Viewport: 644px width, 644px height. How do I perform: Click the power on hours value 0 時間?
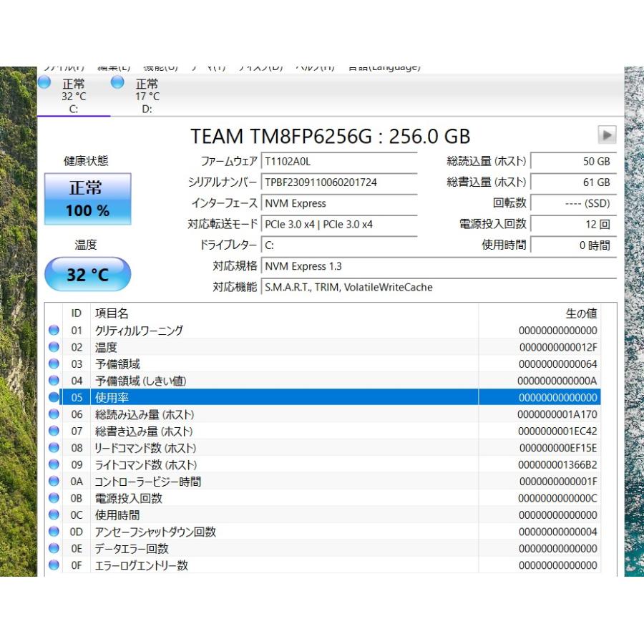pyautogui.click(x=573, y=245)
